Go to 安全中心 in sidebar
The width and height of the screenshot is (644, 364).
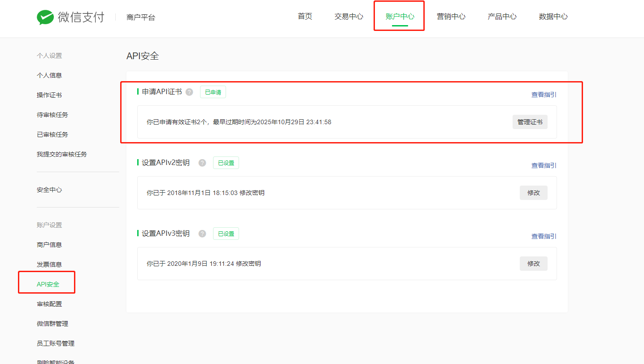click(x=49, y=190)
